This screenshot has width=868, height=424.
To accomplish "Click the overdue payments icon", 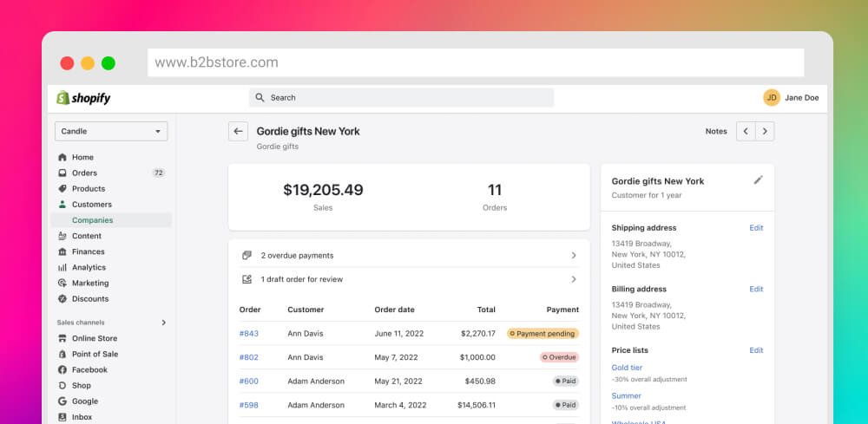I will pos(247,256).
